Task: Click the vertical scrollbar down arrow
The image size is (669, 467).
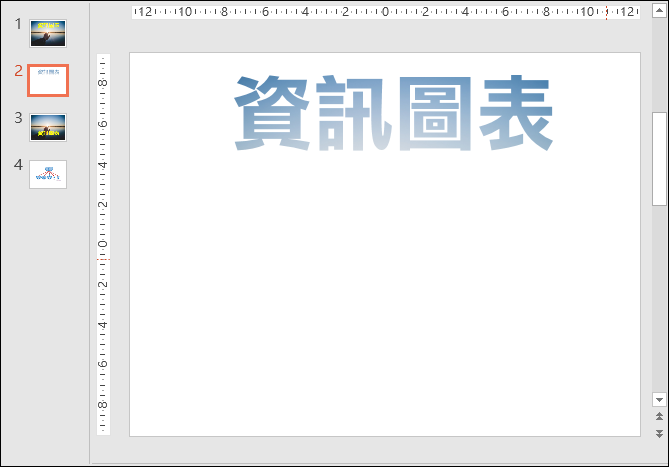Action: click(x=659, y=400)
